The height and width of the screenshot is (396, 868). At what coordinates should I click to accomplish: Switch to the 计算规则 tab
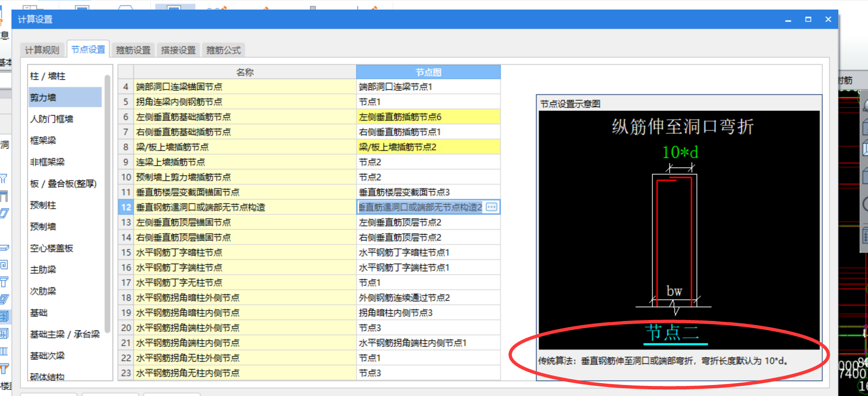click(x=42, y=50)
